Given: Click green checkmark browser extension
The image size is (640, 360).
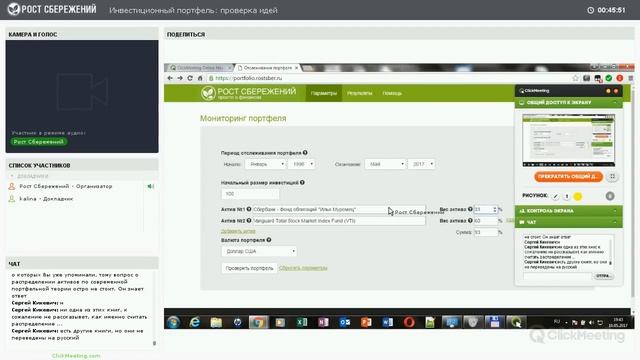Looking at the screenshot, I should [x=609, y=78].
